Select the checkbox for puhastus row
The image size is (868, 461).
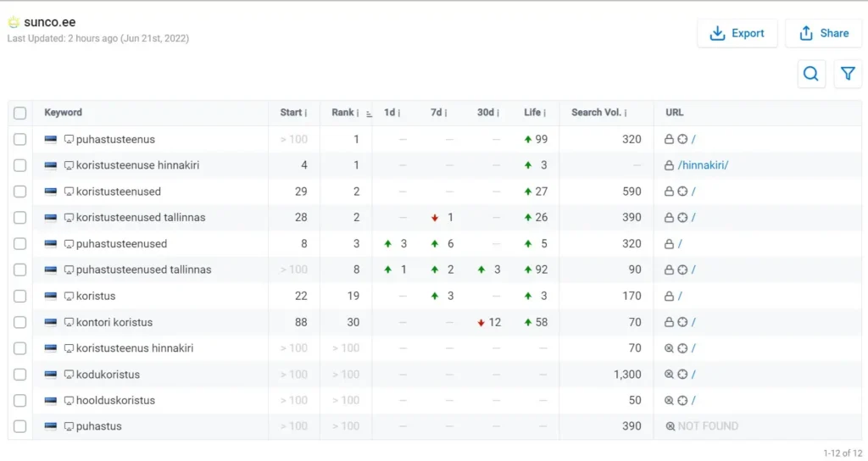(x=20, y=427)
